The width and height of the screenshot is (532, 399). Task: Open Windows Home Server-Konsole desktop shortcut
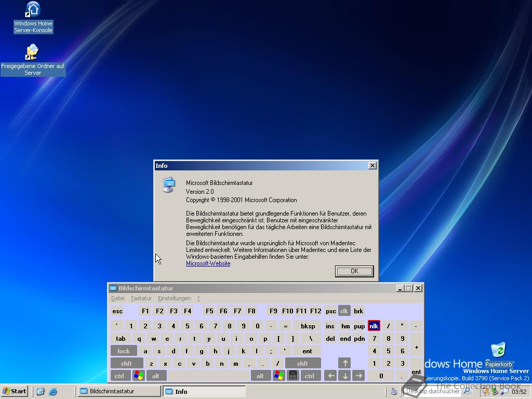[x=33, y=17]
